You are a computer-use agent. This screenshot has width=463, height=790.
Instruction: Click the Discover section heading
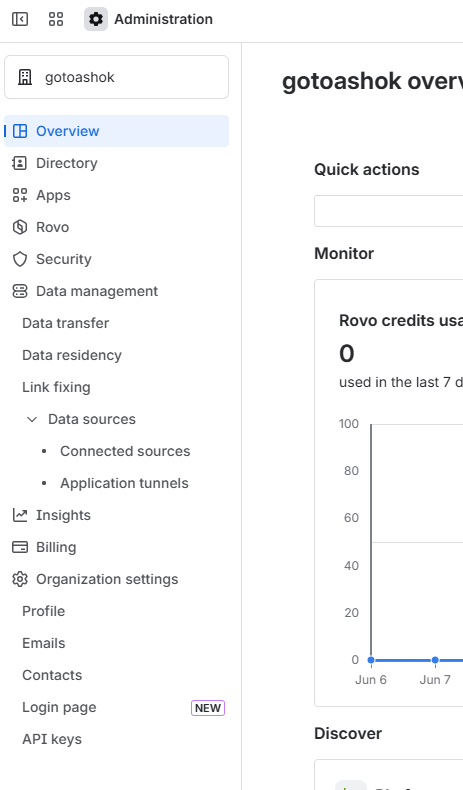[x=348, y=734]
